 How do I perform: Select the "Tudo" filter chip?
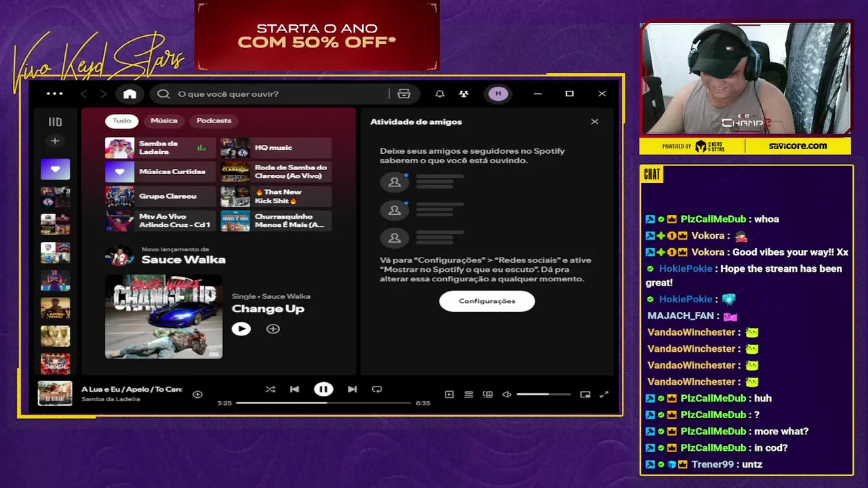(122, 121)
